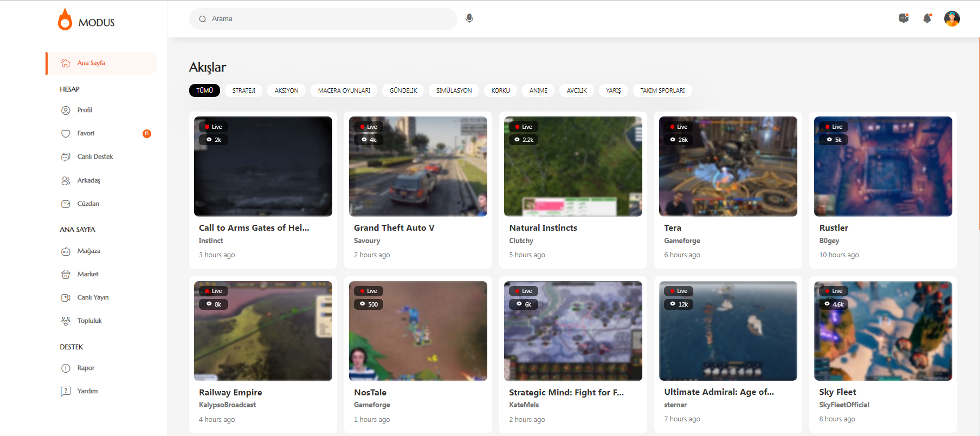Viewport: 980px width, 436px height.
Task: Activate voice search microphone icon
Action: pyautogui.click(x=469, y=18)
